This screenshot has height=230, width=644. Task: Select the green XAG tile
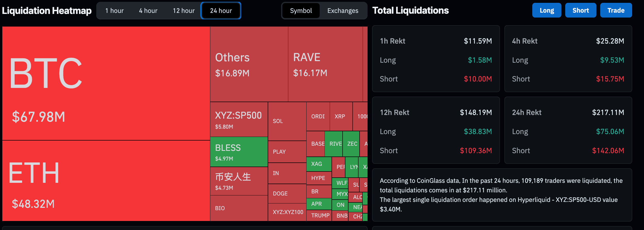click(319, 164)
